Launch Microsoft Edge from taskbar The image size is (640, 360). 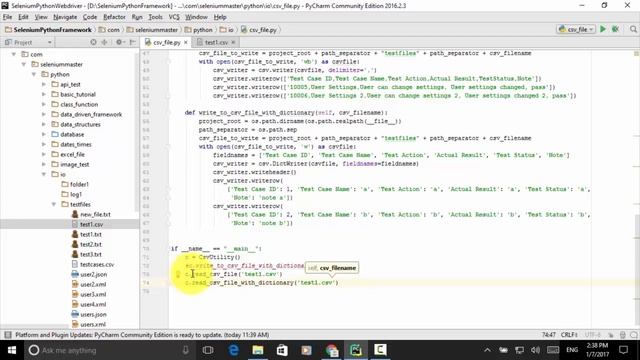click(233, 350)
